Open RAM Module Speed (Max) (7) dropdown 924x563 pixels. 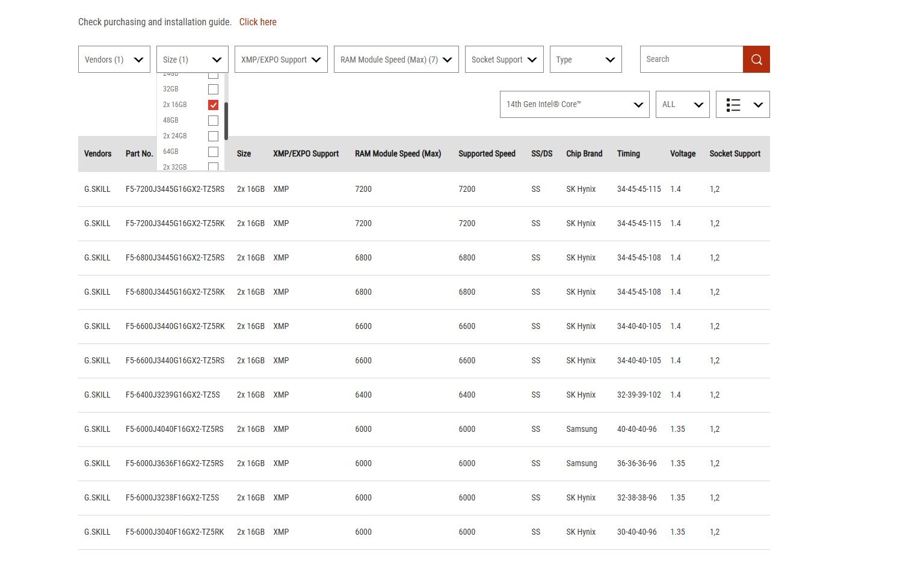[x=396, y=60]
